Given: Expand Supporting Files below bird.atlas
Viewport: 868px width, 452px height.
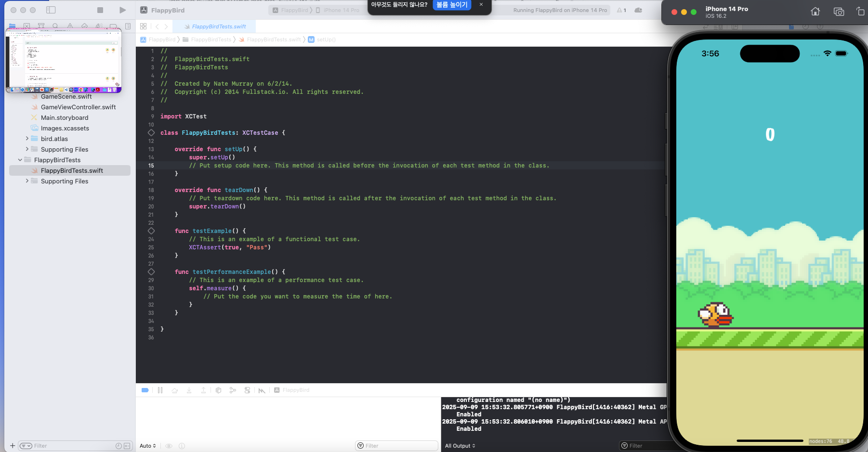Looking at the screenshot, I should (x=27, y=149).
